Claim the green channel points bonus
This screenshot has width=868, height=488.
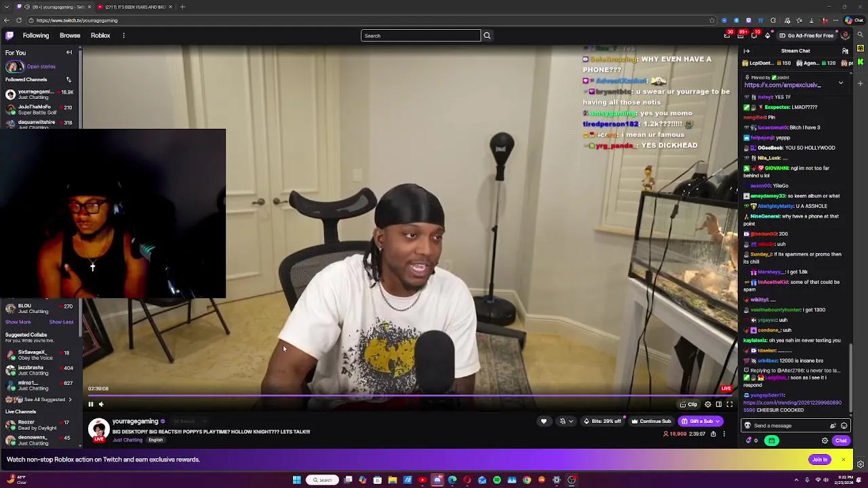point(772,441)
